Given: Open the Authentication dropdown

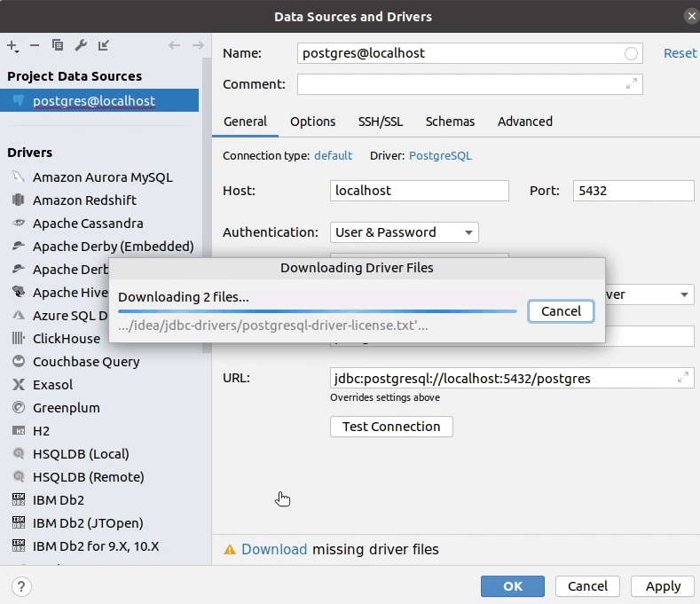Looking at the screenshot, I should [x=404, y=232].
